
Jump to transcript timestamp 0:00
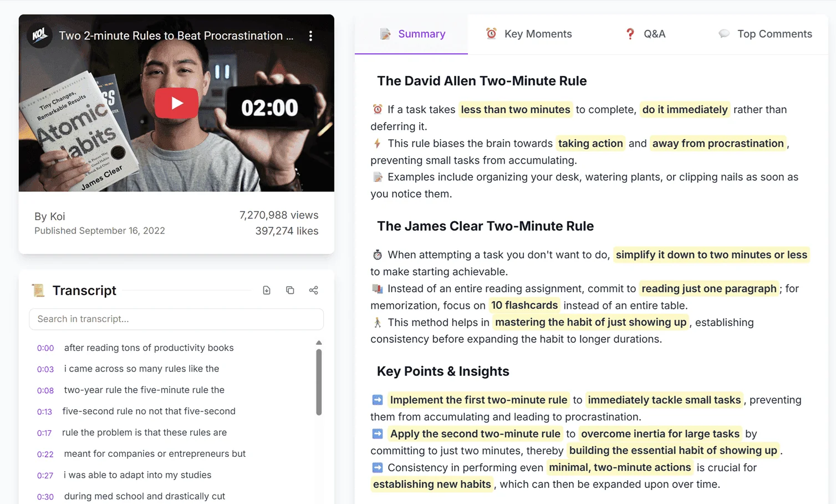[45, 348]
